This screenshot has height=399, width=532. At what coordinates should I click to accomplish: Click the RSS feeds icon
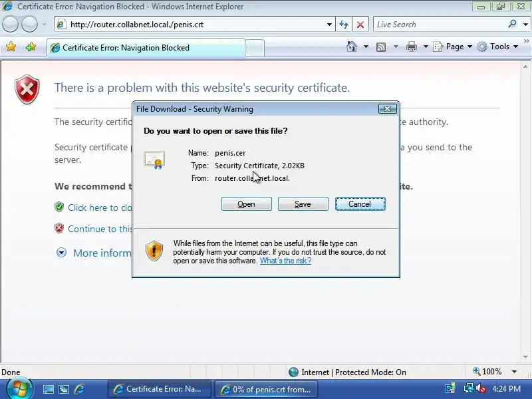(x=381, y=47)
